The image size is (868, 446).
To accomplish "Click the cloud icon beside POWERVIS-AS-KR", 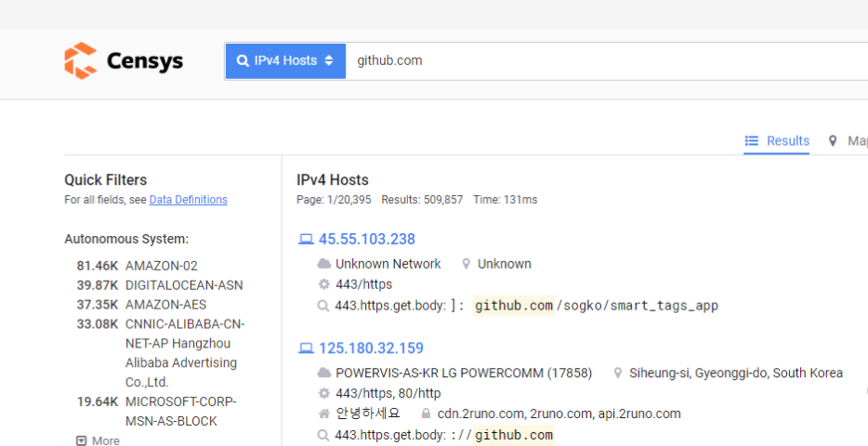I will pyautogui.click(x=323, y=373).
